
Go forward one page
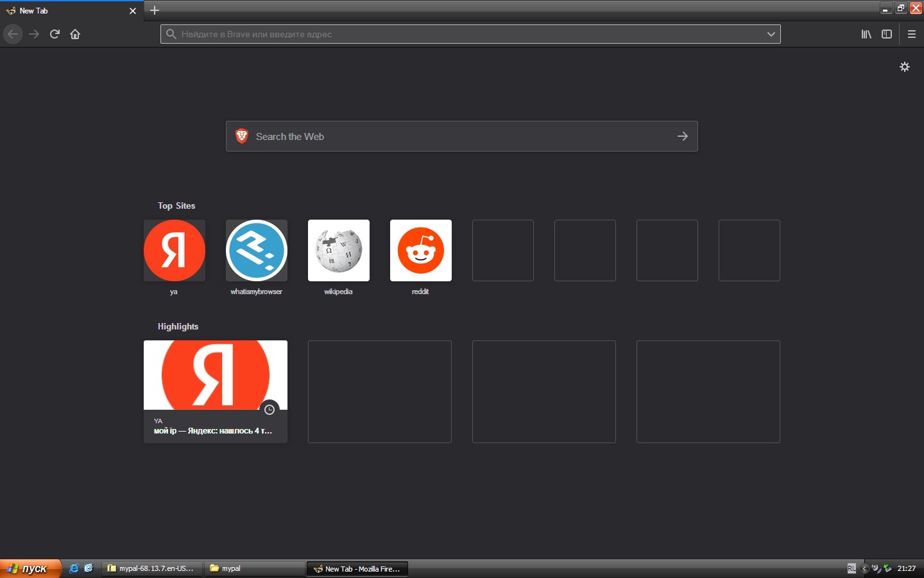[x=34, y=34]
